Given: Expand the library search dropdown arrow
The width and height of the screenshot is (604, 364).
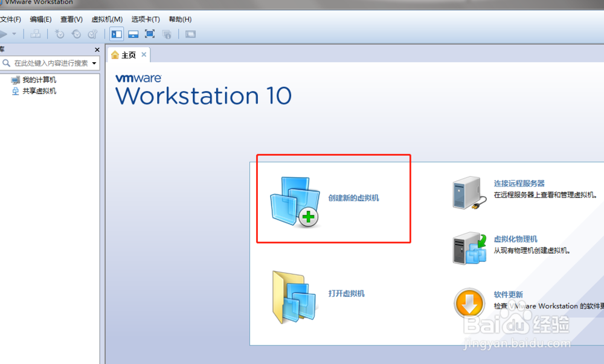Looking at the screenshot, I should tap(94, 63).
